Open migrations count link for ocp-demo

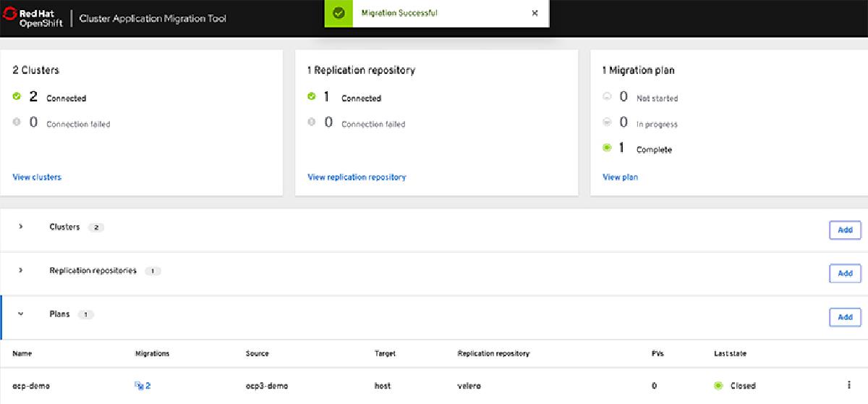coord(142,386)
